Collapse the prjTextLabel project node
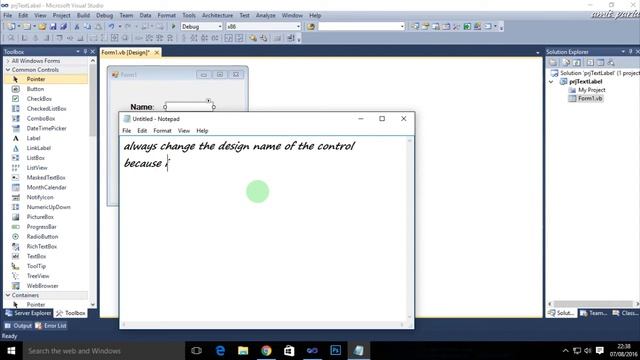This screenshot has height=360, width=640. [551, 82]
